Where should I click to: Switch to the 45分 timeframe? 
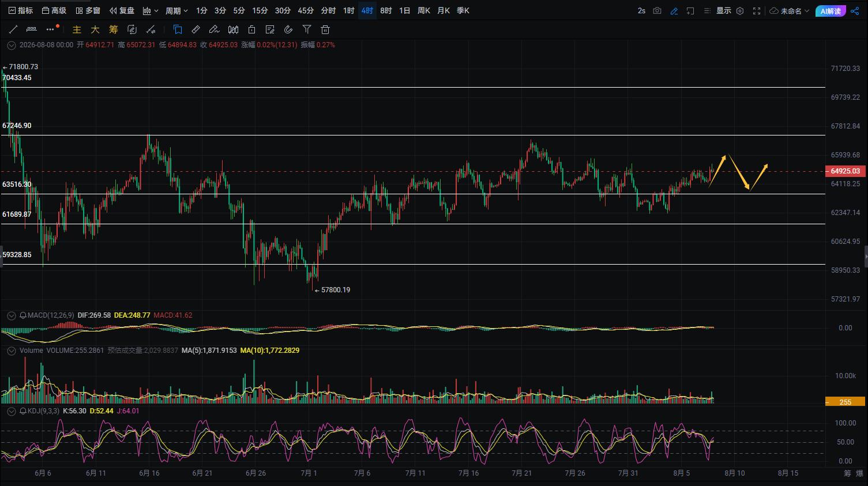(306, 10)
